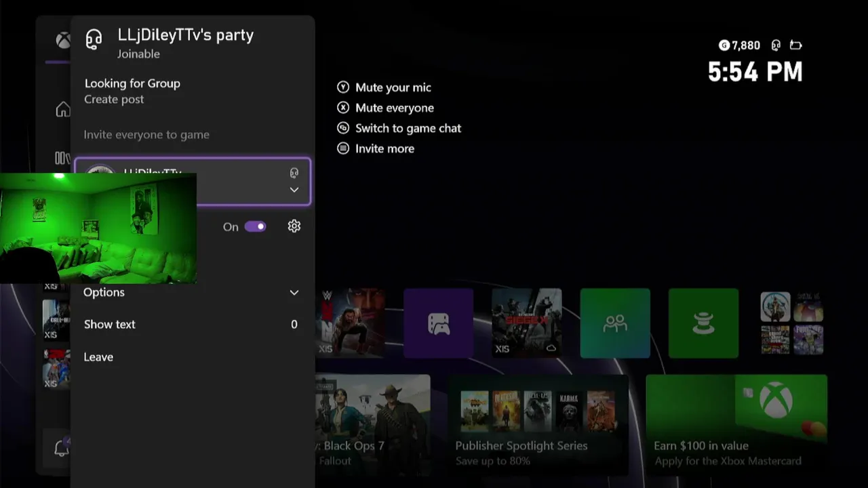Open the WWE game tile

[351, 323]
